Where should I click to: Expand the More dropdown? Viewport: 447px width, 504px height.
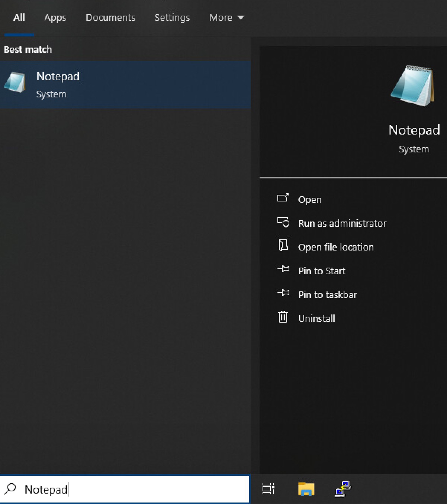pos(226,17)
